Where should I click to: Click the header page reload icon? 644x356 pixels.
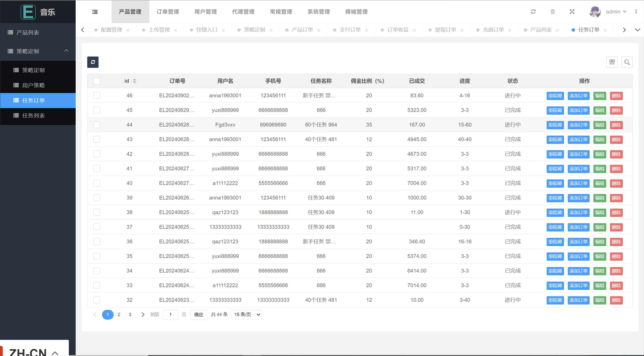coord(533,12)
